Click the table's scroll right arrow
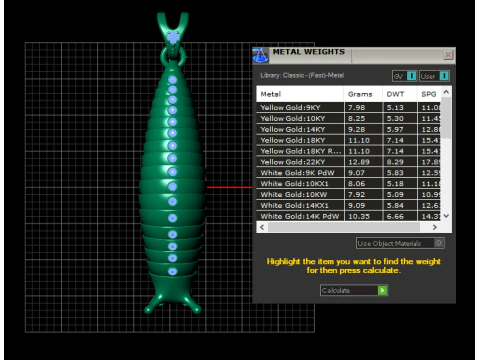The height and width of the screenshot is (360, 480). [x=434, y=227]
